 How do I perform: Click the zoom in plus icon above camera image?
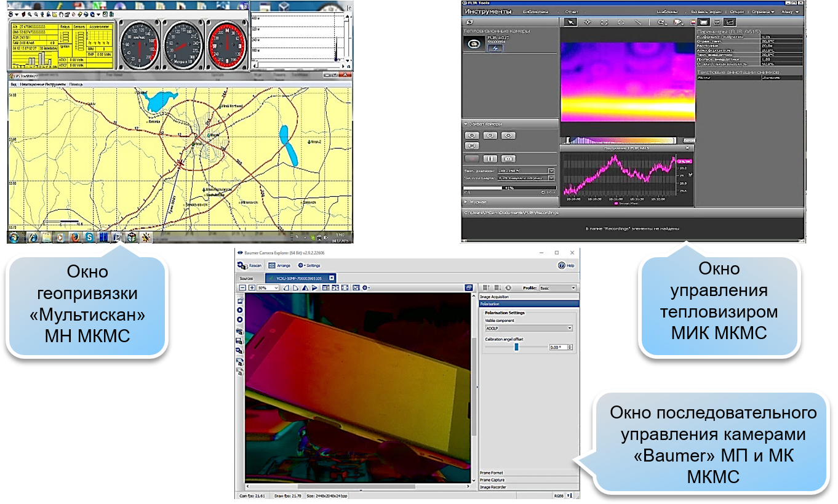tap(252, 287)
